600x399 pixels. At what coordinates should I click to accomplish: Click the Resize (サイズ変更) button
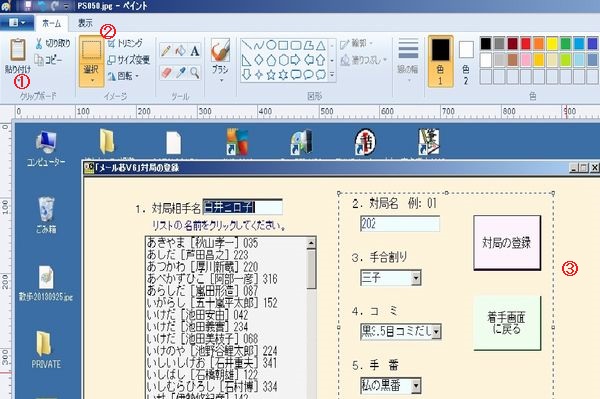point(129,60)
